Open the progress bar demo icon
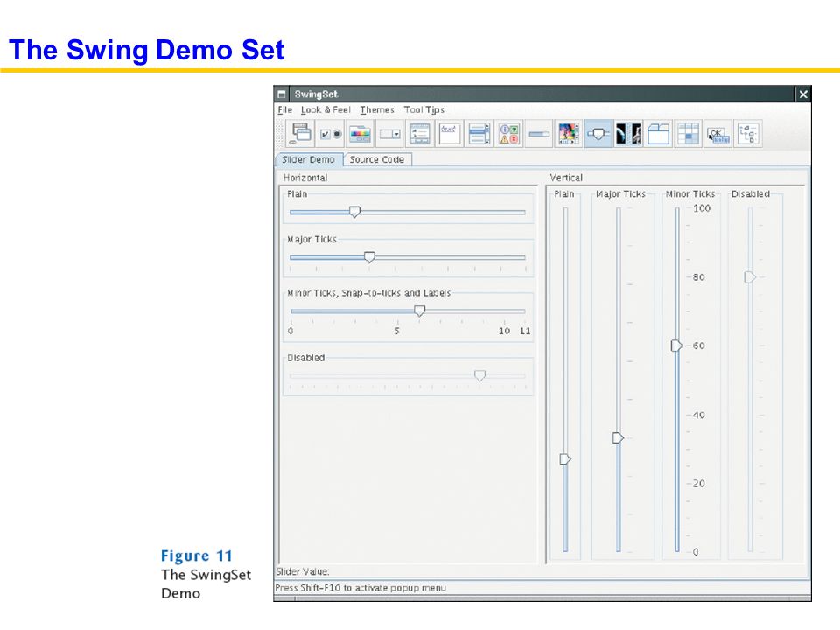 click(x=539, y=133)
